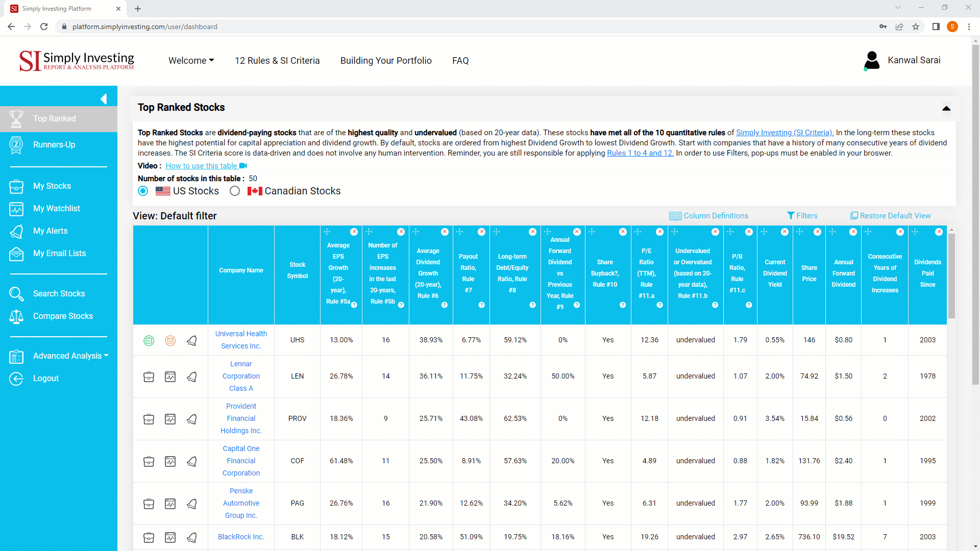Open Universal Health Services Inc. company link
980x551 pixels.
(241, 340)
